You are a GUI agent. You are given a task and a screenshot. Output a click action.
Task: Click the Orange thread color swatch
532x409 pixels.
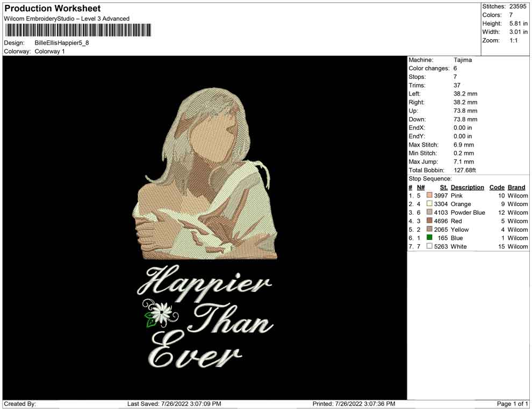click(x=429, y=203)
